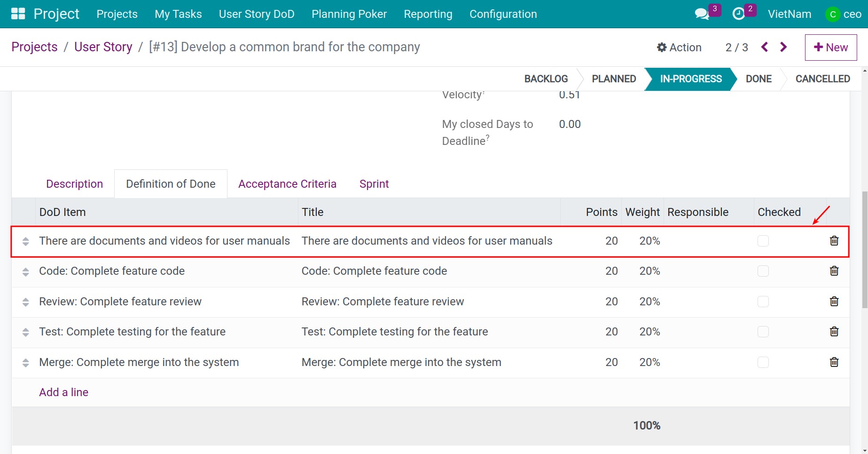
Task: Click the New button
Action: click(831, 48)
